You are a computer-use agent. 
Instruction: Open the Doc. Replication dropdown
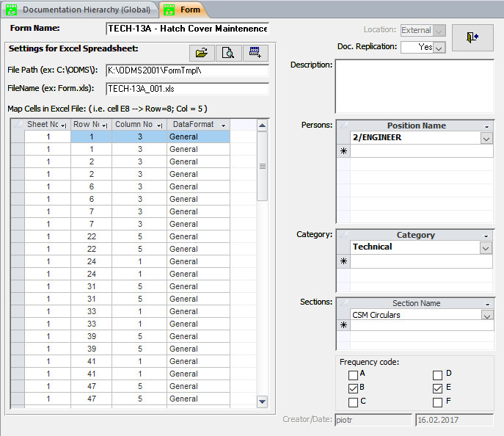tap(439, 48)
